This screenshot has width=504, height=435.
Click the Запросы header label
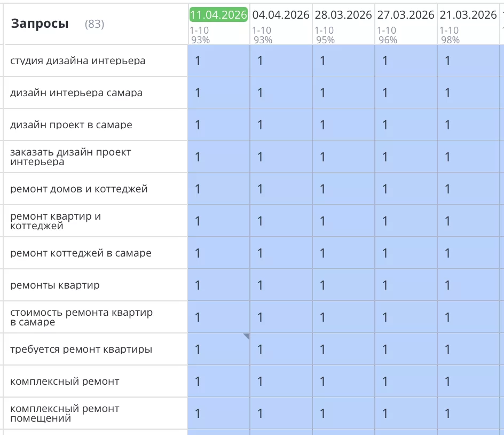[39, 24]
